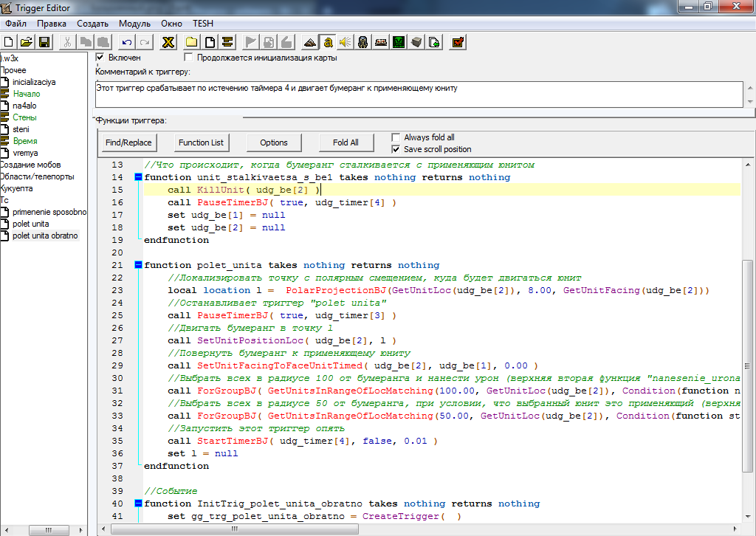
Task: Create new category with yellow folder icon
Action: (x=192, y=41)
